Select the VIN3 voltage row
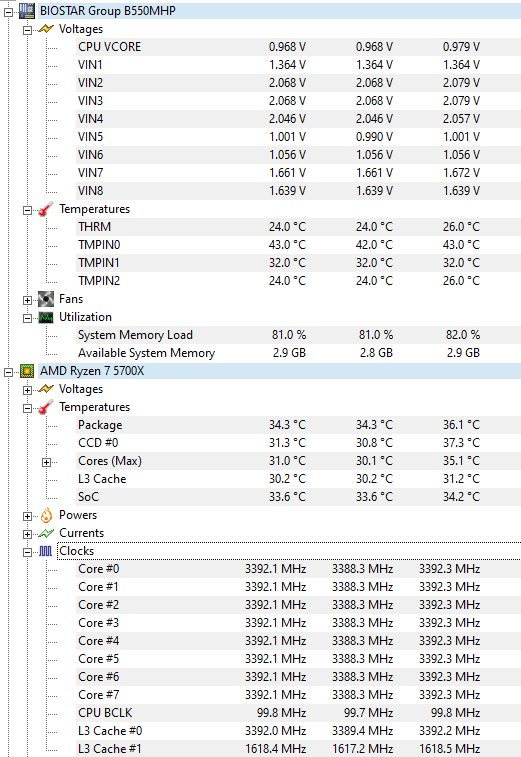Viewport: 521px width, 757px height. tap(298, 101)
